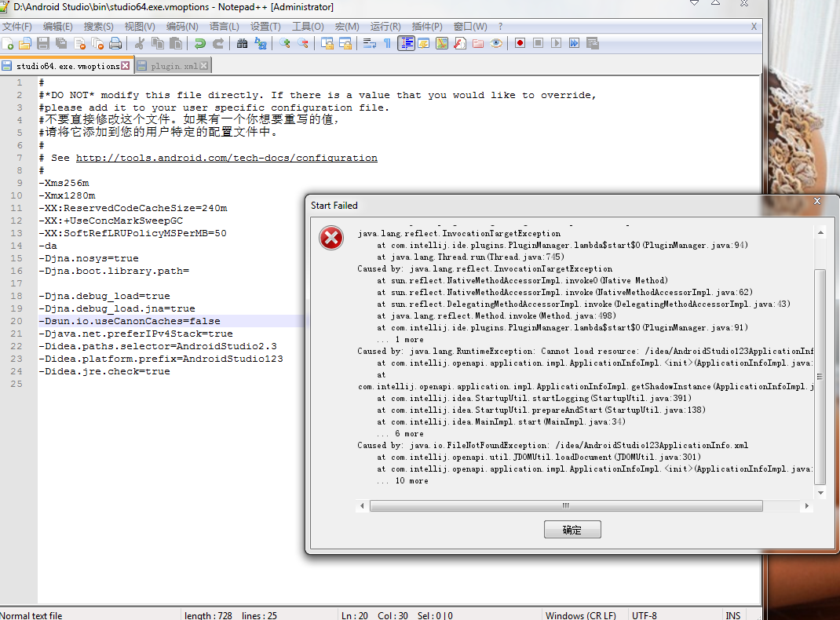The image size is (840, 620).
Task: Click the Stop recording macro icon
Action: pyautogui.click(x=539, y=43)
